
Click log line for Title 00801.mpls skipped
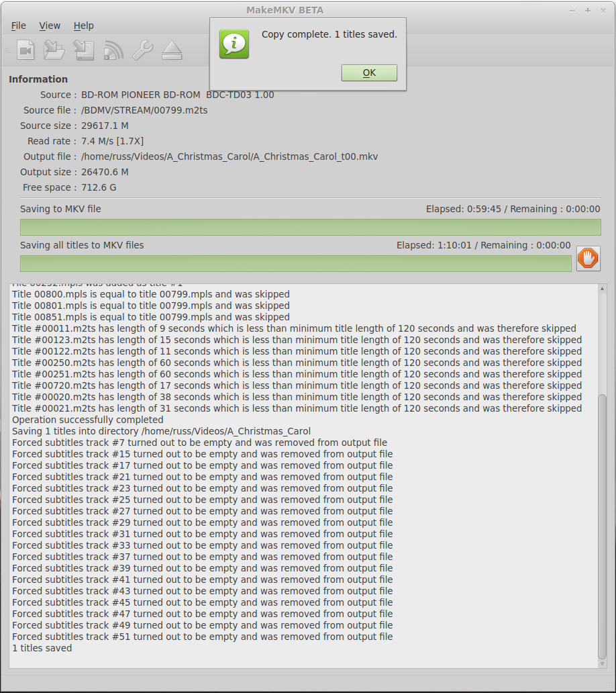coord(151,306)
